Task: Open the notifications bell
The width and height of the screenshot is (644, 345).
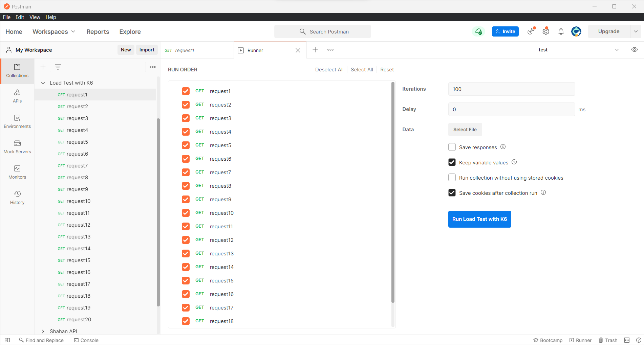Action: click(561, 31)
